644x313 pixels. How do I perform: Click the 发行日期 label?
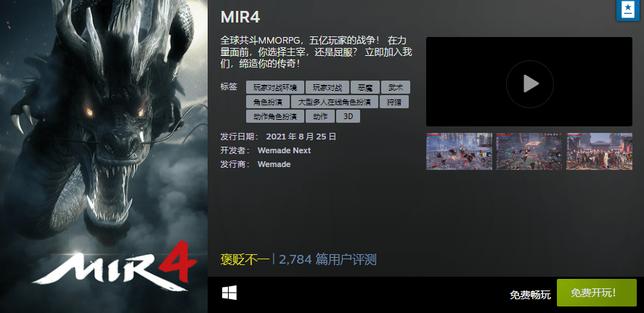click(x=240, y=137)
